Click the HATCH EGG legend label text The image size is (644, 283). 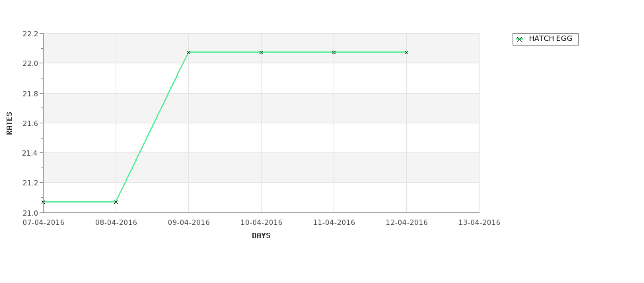pos(550,39)
